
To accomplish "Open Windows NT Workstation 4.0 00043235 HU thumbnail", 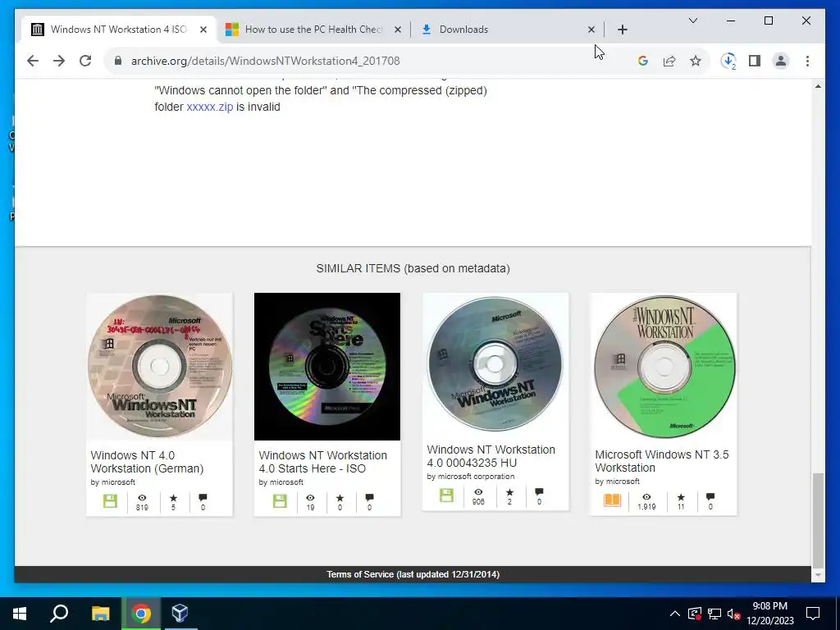I will pos(495,364).
